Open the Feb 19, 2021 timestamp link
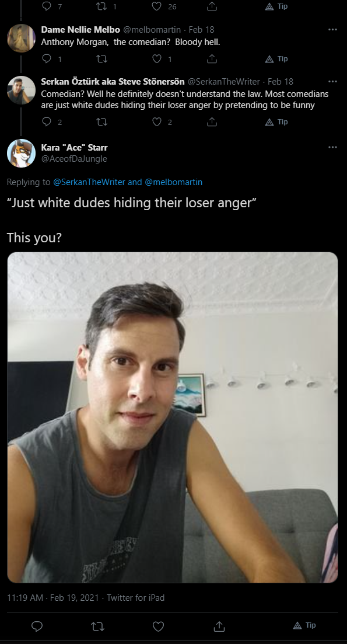Screen dimensions: 347x644 coord(75,598)
